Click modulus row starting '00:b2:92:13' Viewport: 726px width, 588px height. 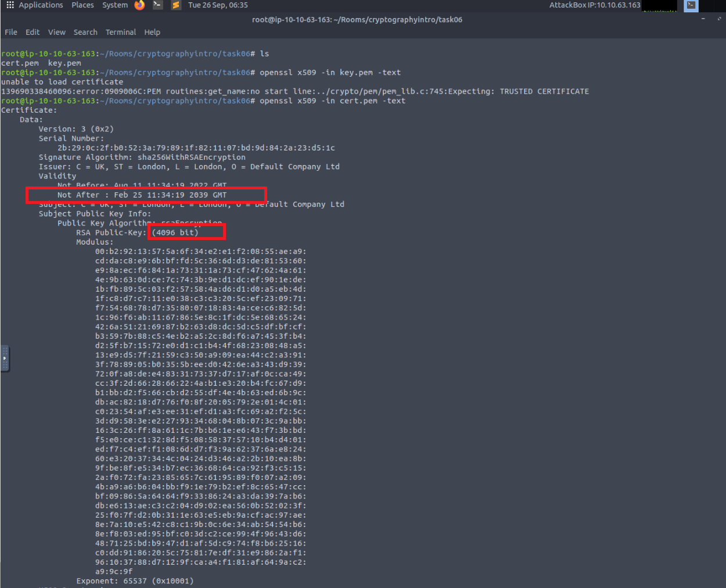(201, 252)
